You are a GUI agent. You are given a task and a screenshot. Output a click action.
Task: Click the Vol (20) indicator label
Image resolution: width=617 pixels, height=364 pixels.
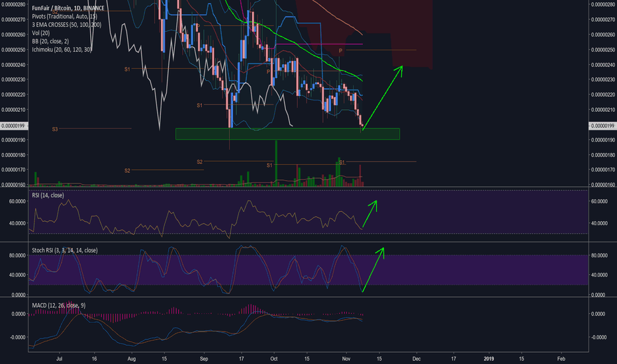coord(41,32)
